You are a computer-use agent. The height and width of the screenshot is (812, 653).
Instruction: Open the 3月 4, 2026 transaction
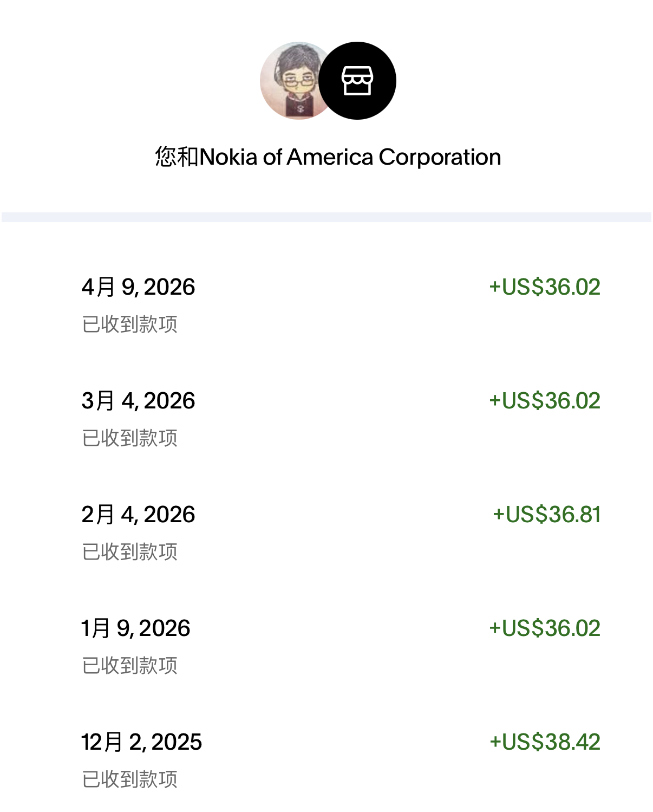point(138,401)
